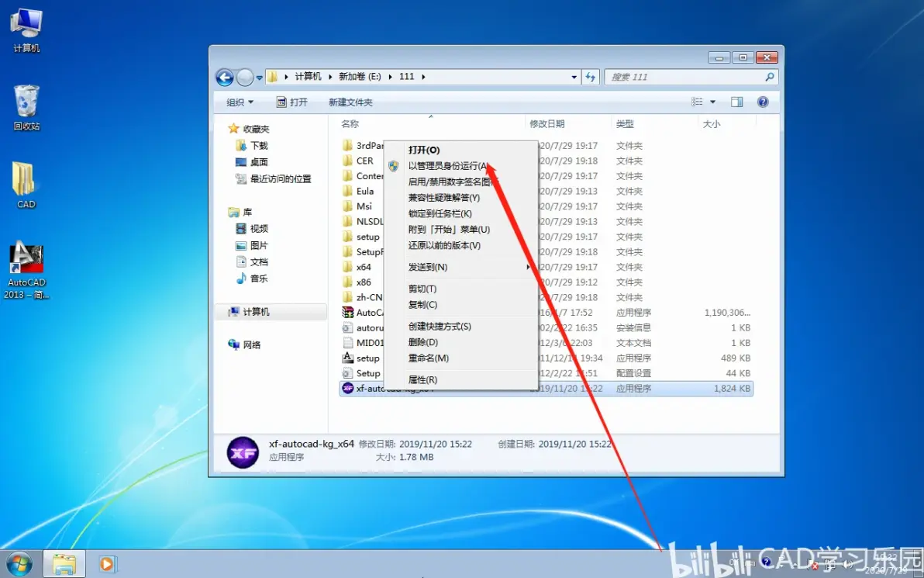
Task: Select the CER folder icon
Action: click(x=348, y=161)
